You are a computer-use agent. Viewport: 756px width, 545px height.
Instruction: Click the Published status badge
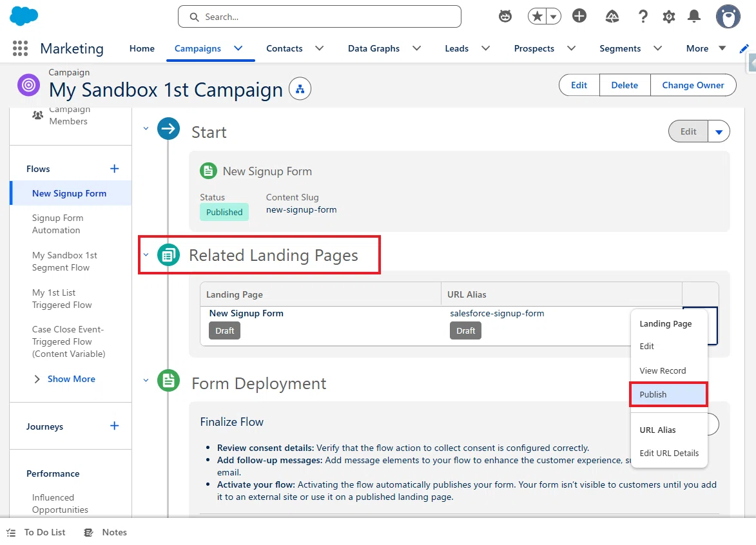(224, 212)
